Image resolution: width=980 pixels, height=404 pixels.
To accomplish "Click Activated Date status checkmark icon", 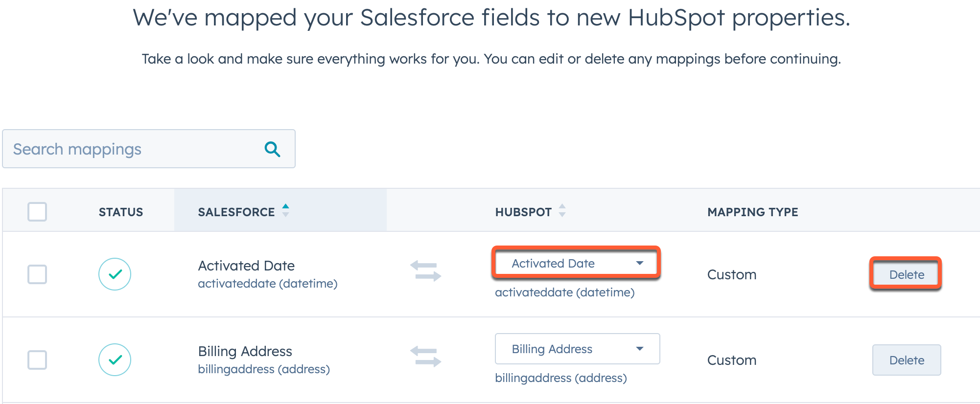I will (x=115, y=274).
